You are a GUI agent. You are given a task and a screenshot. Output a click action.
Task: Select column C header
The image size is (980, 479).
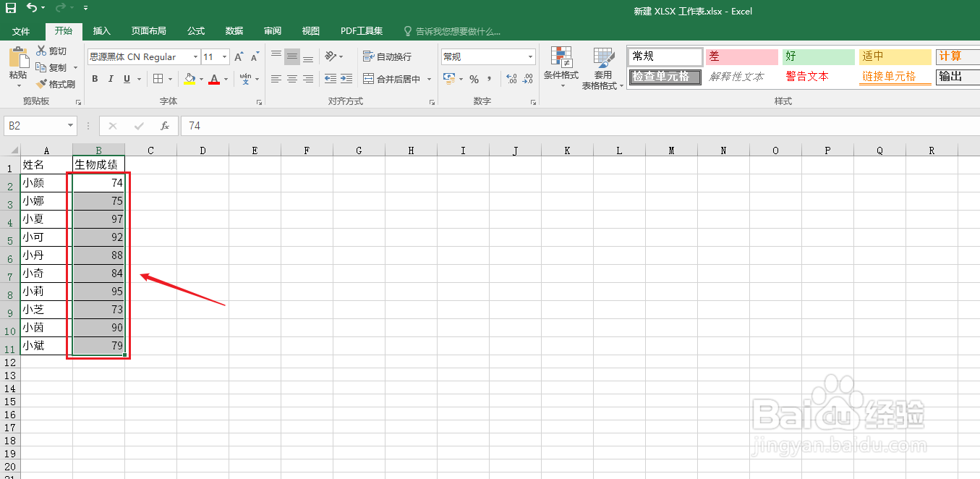pyautogui.click(x=150, y=151)
